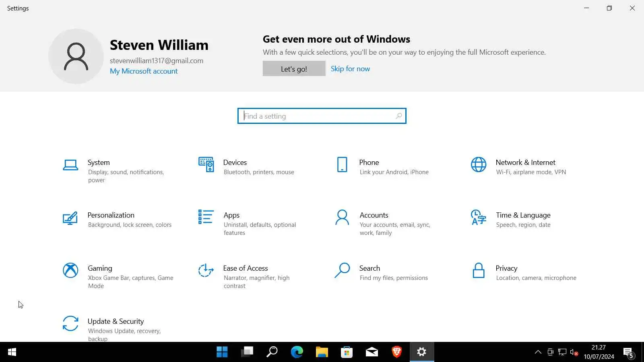This screenshot has width=644, height=362.
Task: Open the Mail app on the taskbar
Action: [x=372, y=352]
